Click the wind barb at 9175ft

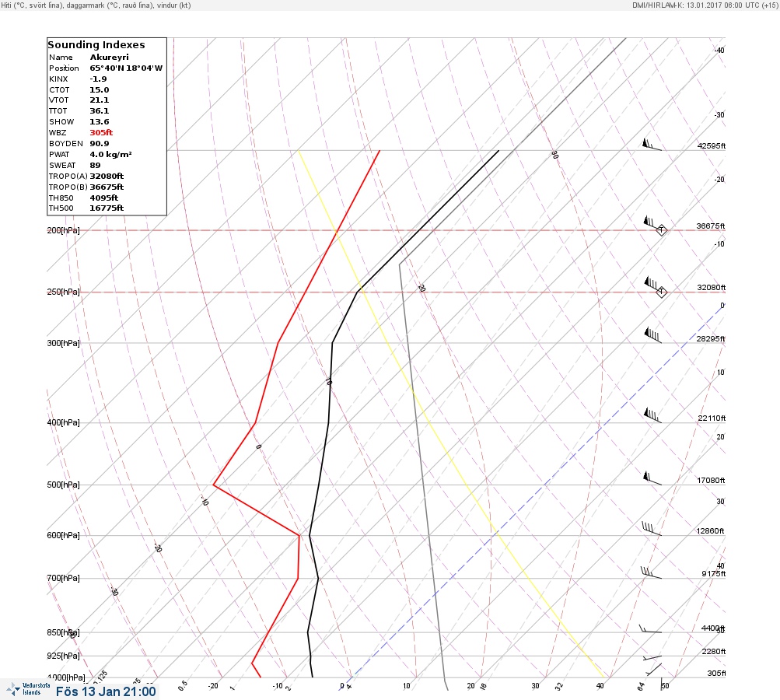coord(651,572)
